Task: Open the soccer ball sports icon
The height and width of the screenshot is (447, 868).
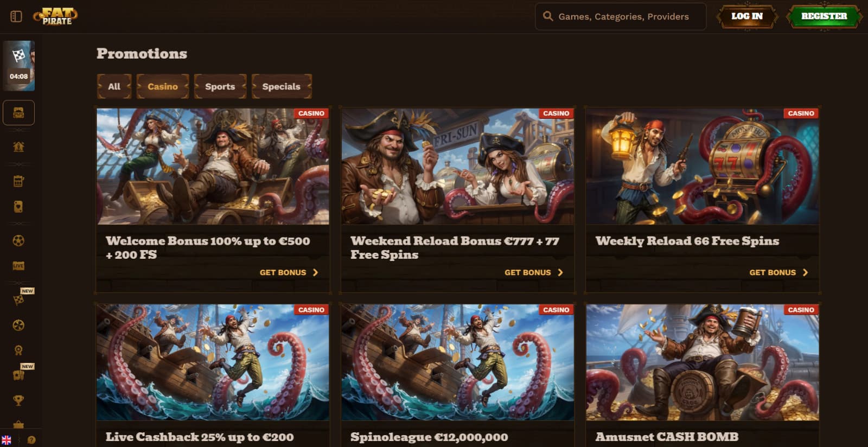Action: tap(18, 241)
